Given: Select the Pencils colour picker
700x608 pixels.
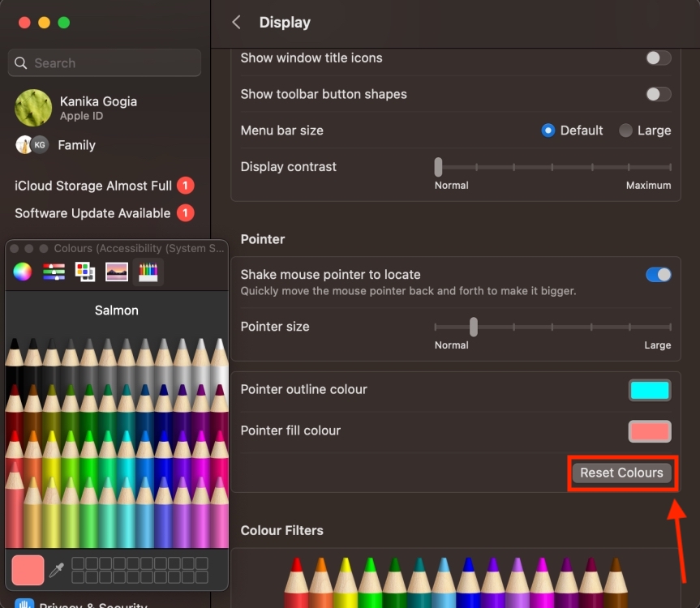Looking at the screenshot, I should click(147, 272).
